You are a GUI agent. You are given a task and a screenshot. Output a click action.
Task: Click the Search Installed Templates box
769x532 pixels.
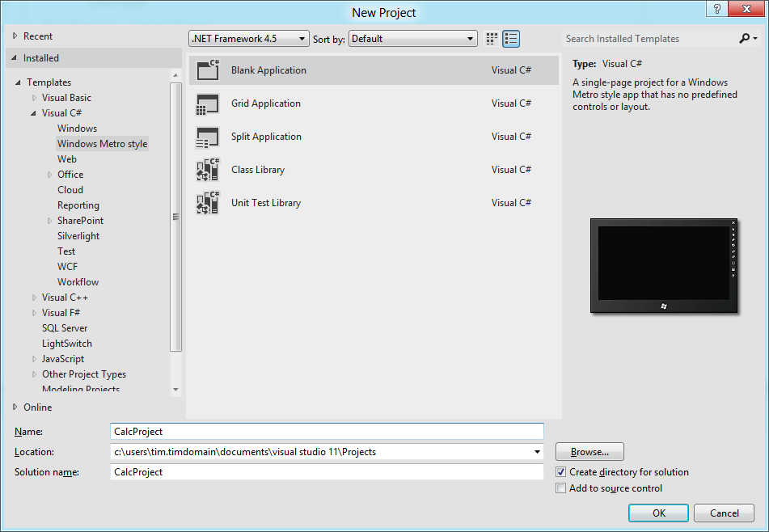tap(650, 39)
